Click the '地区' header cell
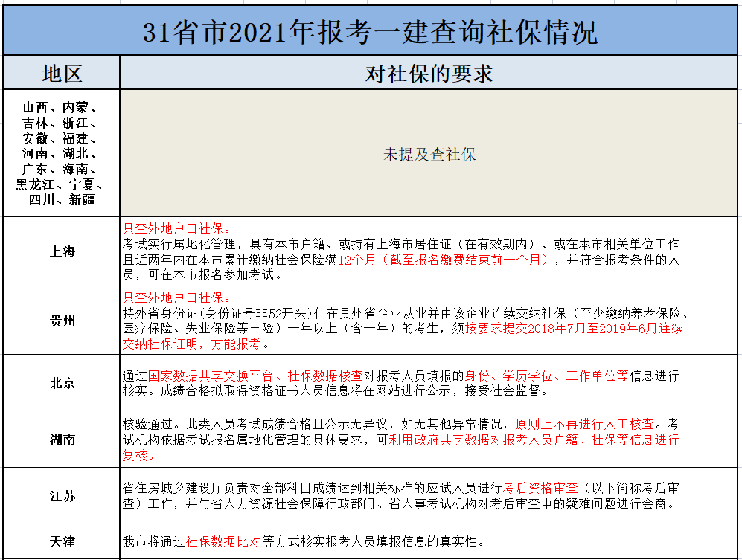Image resolution: width=742 pixels, height=560 pixels. tap(62, 73)
